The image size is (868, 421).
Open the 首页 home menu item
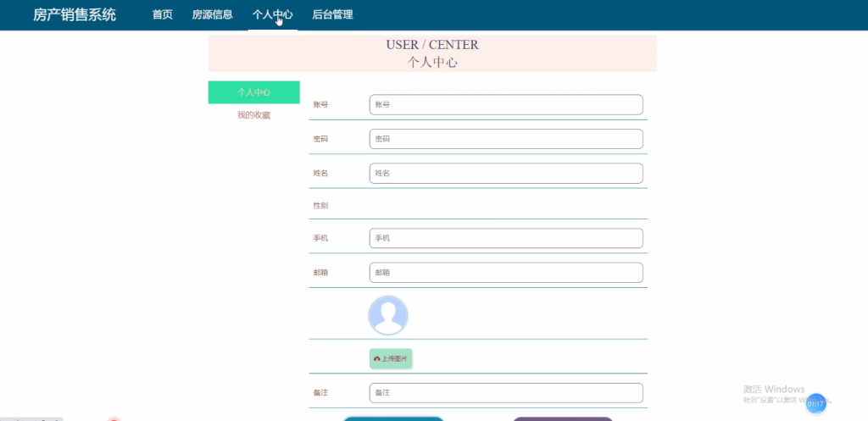[x=162, y=14]
